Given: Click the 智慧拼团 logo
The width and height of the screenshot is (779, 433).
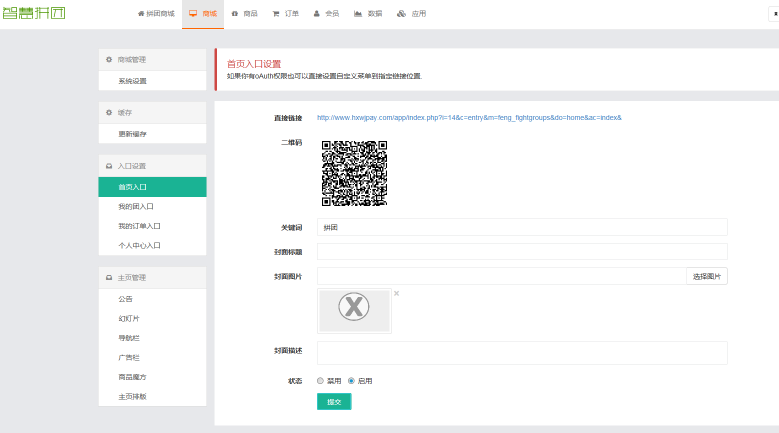Looking at the screenshot, I should click(x=34, y=13).
